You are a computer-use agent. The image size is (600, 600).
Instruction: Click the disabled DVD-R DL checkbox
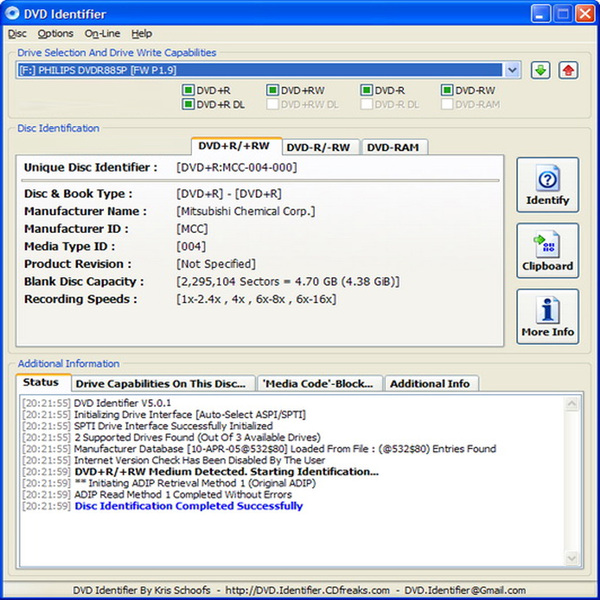click(367, 104)
